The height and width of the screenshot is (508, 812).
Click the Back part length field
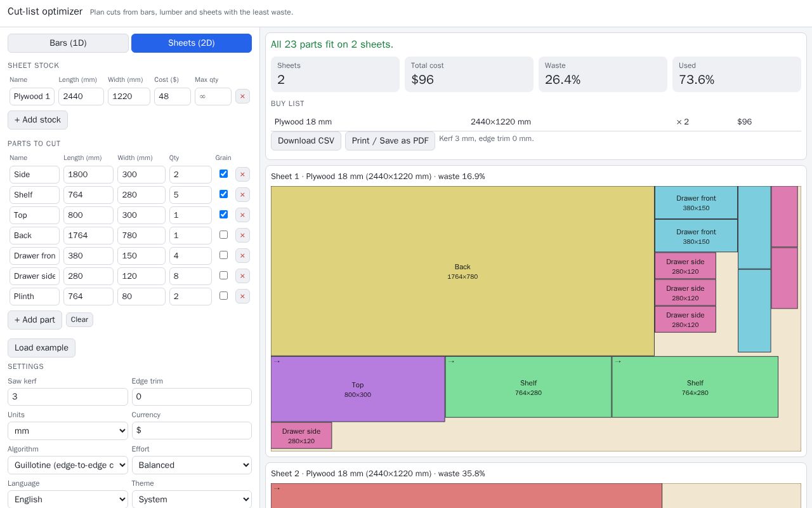(88, 236)
